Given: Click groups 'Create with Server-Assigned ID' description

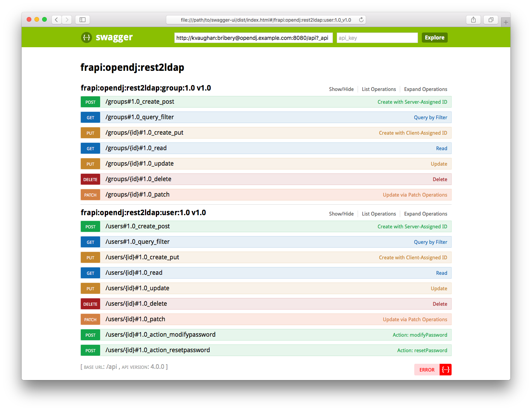Looking at the screenshot, I should 413,102.
